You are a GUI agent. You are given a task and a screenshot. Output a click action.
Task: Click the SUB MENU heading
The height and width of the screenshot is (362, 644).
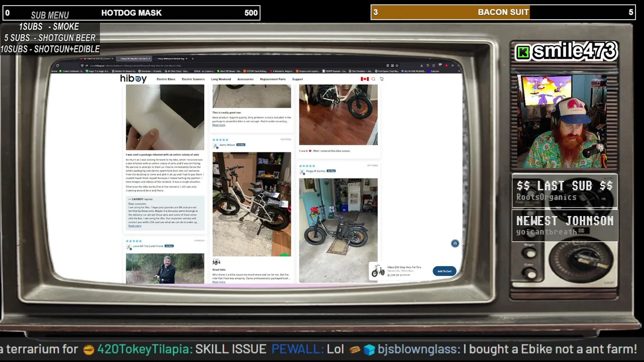point(50,15)
